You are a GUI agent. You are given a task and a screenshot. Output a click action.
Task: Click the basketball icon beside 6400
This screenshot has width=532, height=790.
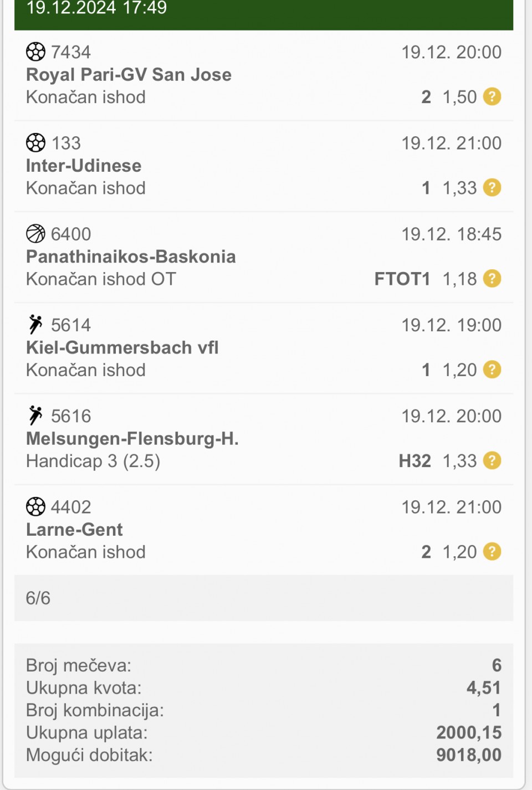pos(35,233)
